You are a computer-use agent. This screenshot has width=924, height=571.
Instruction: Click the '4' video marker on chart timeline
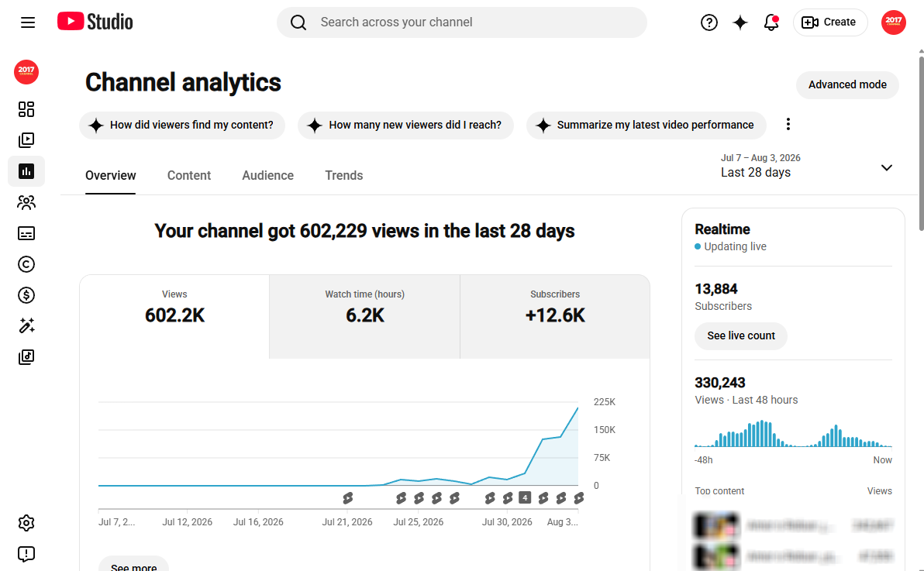[x=525, y=498]
